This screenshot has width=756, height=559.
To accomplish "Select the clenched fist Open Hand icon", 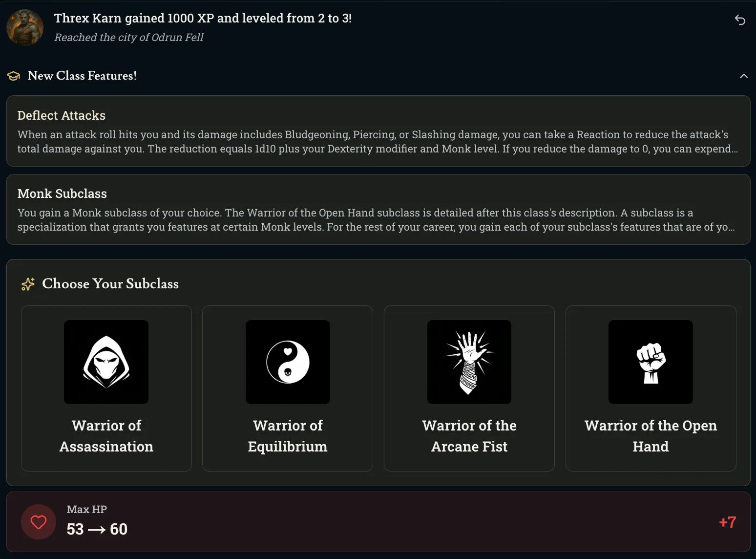I will [x=651, y=362].
